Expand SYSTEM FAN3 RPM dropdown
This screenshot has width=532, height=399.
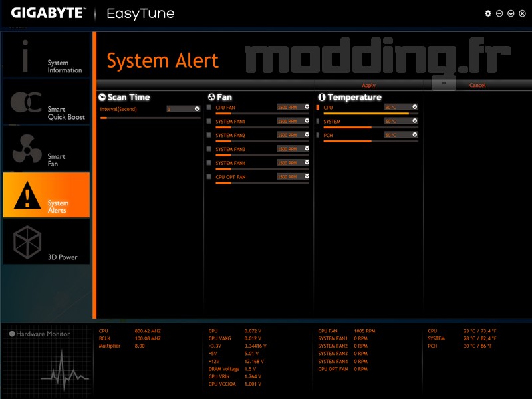(x=293, y=149)
